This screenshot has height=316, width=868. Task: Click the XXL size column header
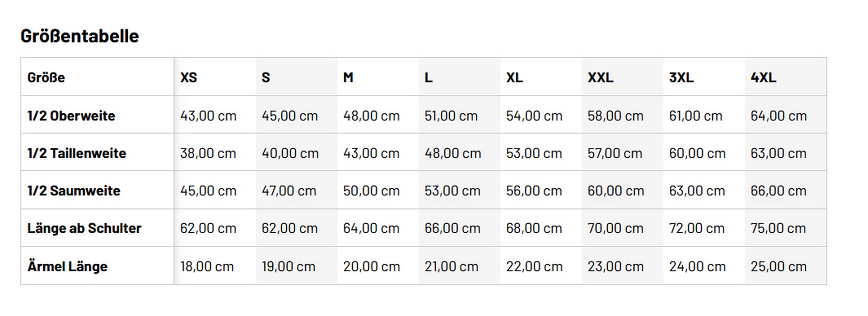(x=601, y=77)
